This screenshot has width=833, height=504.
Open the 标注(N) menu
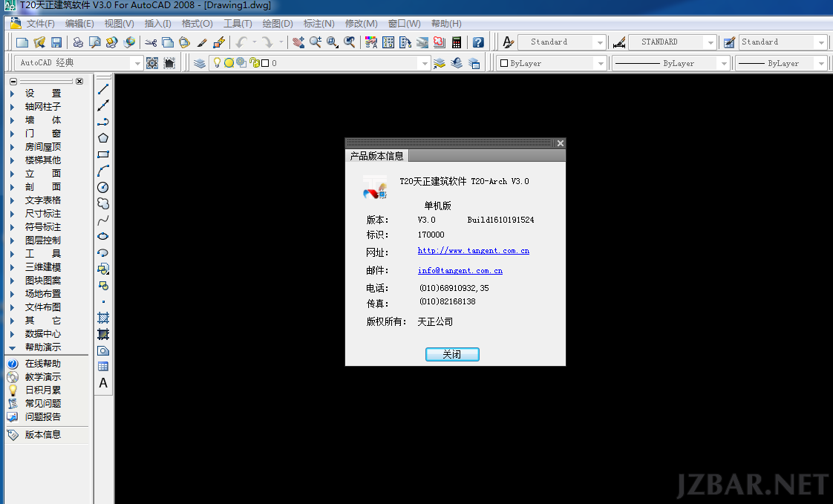tap(318, 23)
